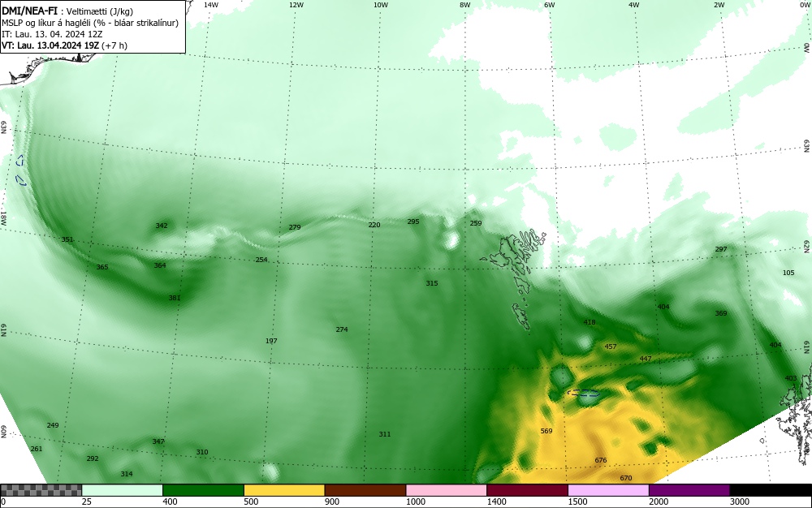Click the CAPE value 351

67,239
